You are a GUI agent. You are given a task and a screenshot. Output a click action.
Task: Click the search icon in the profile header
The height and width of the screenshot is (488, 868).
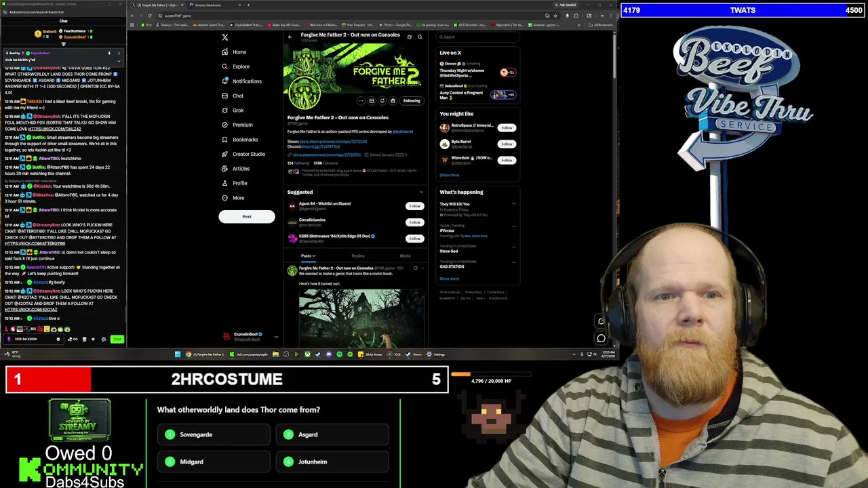pos(420,37)
